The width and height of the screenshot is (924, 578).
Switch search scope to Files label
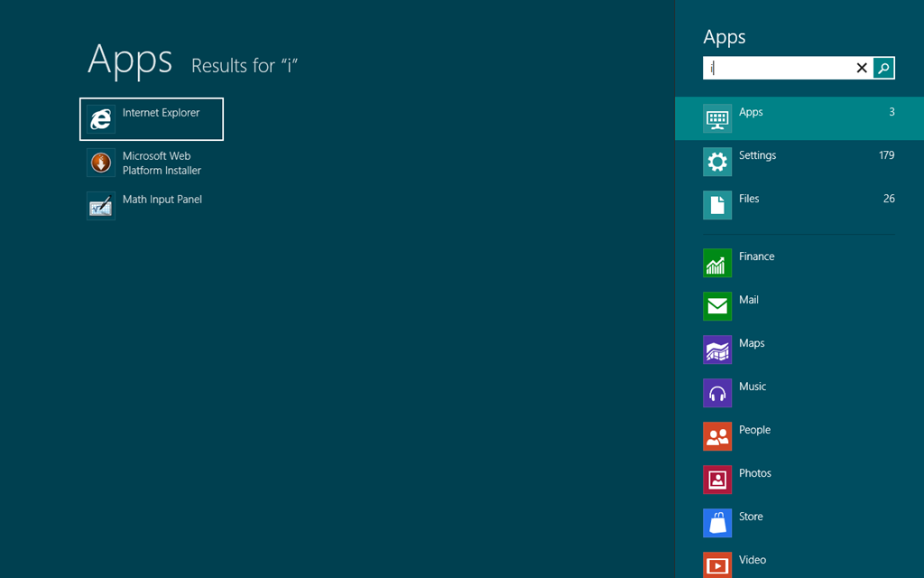(749, 199)
